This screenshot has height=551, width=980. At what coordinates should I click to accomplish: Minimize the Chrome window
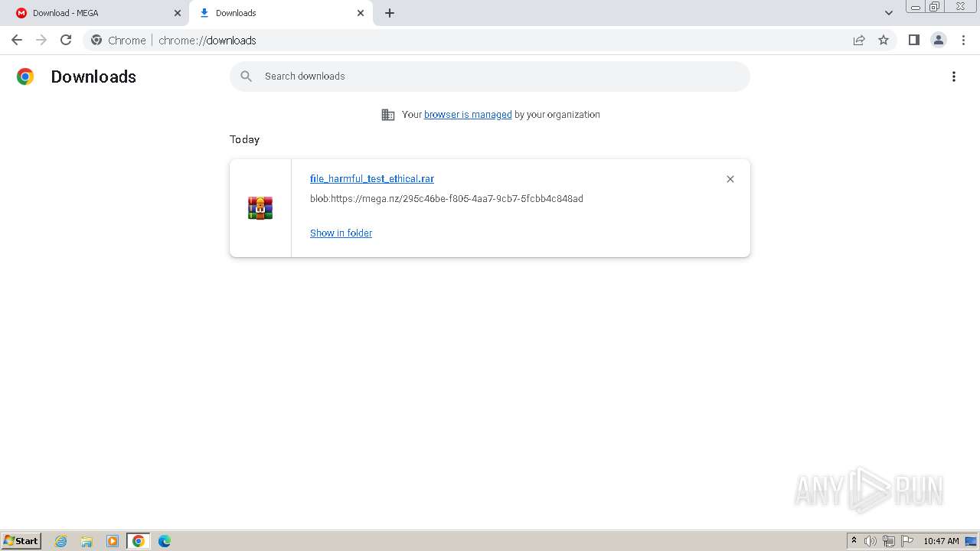[x=915, y=7]
